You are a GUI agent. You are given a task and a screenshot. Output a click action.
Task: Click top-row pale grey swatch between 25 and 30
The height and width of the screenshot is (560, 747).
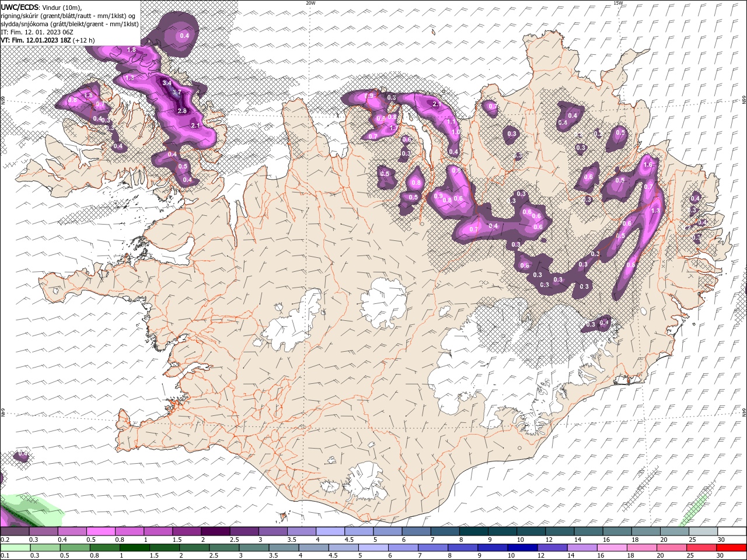[703, 531]
